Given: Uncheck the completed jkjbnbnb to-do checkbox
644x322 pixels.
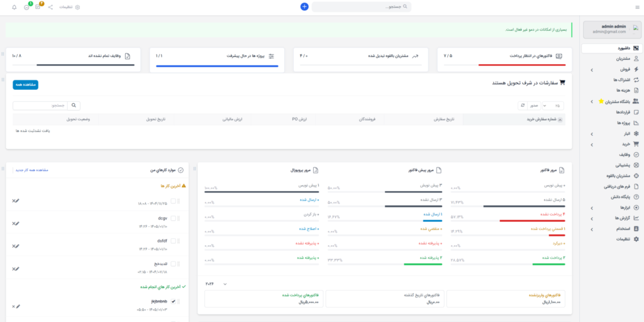Looking at the screenshot, I should pyautogui.click(x=174, y=301).
